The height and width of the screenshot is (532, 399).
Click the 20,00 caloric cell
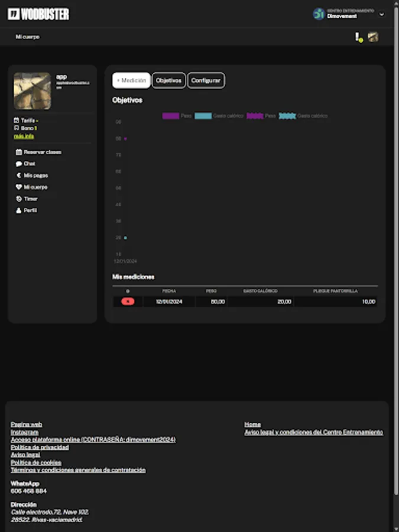(260, 301)
